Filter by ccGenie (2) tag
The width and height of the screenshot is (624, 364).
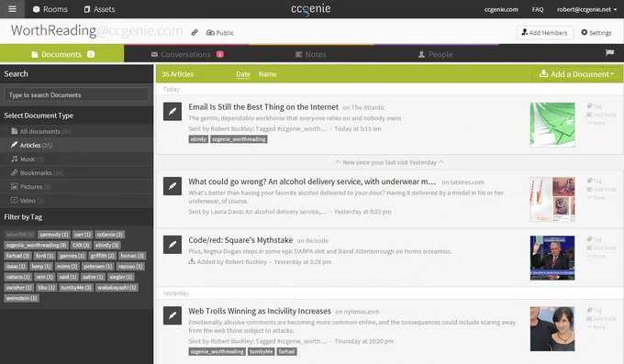click(x=109, y=235)
